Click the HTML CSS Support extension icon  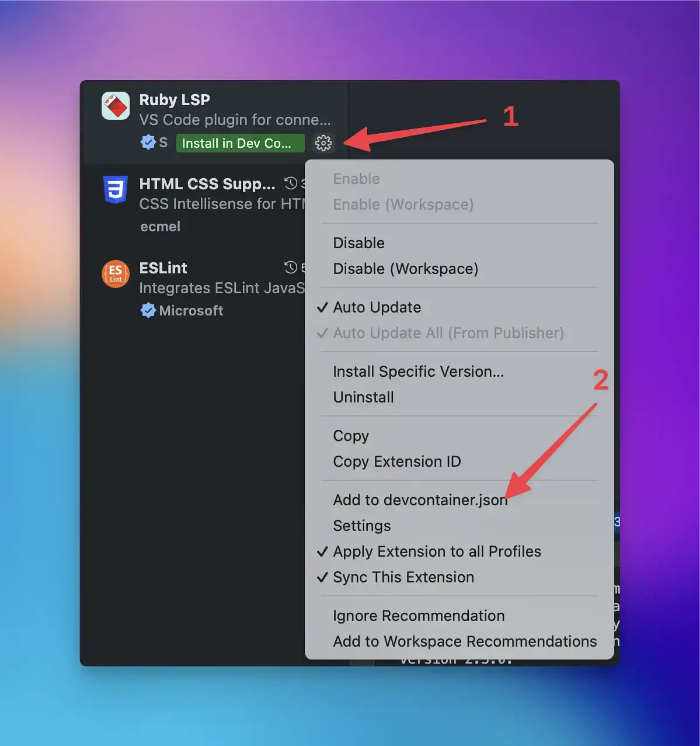coord(116,189)
